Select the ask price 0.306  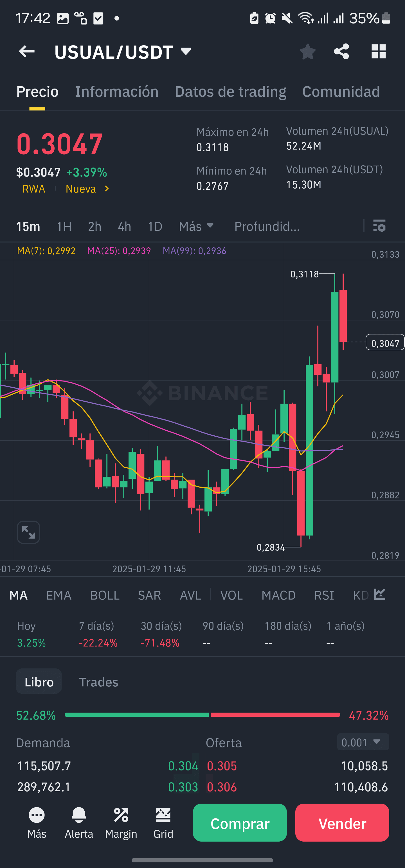(222, 787)
